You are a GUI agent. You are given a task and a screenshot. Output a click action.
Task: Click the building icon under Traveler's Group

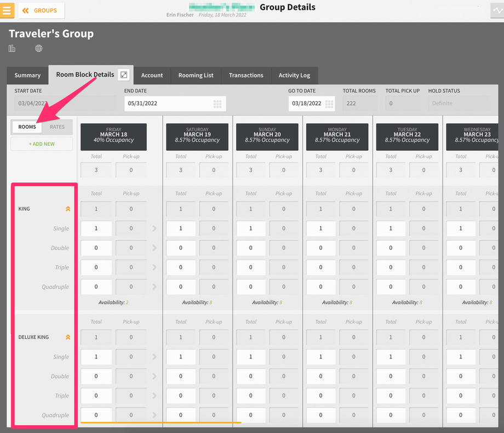point(12,49)
